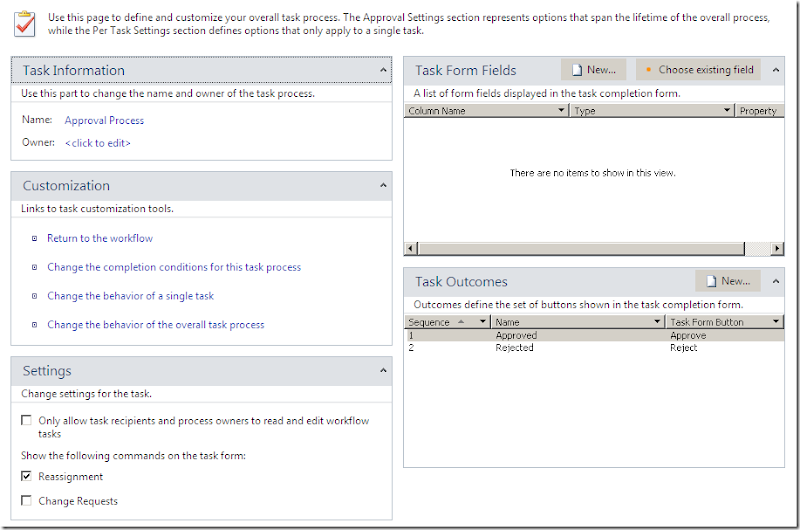Click sequence number 1 cell
Screen dimensions: 800x530
click(x=411, y=336)
